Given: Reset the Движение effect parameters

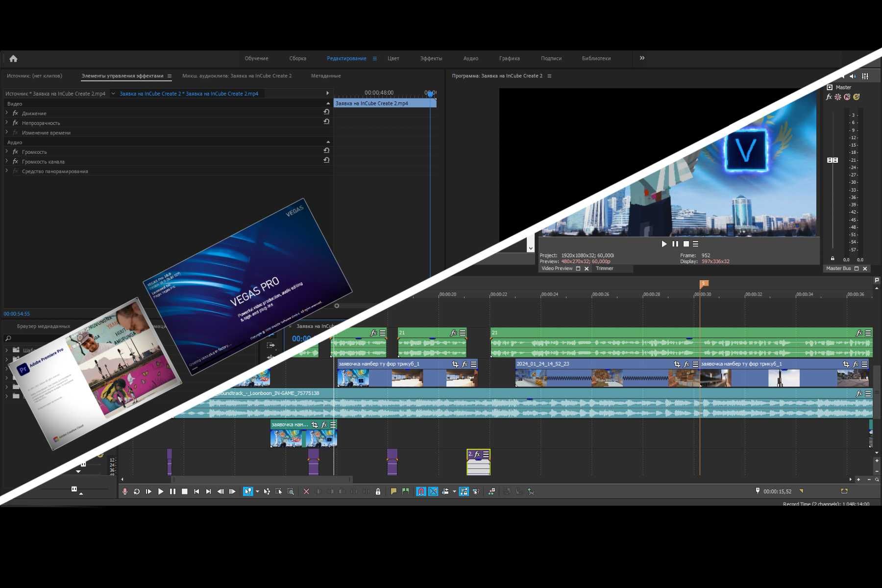Looking at the screenshot, I should tap(326, 112).
